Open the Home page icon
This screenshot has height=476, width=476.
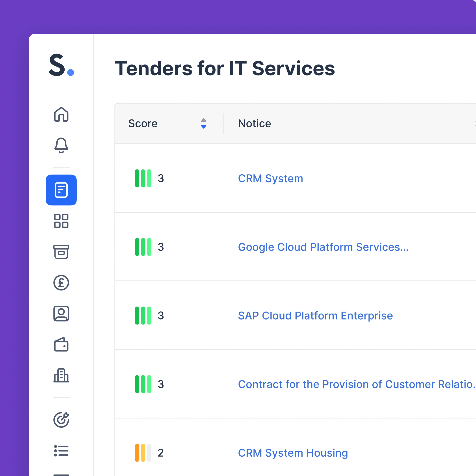[61, 114]
